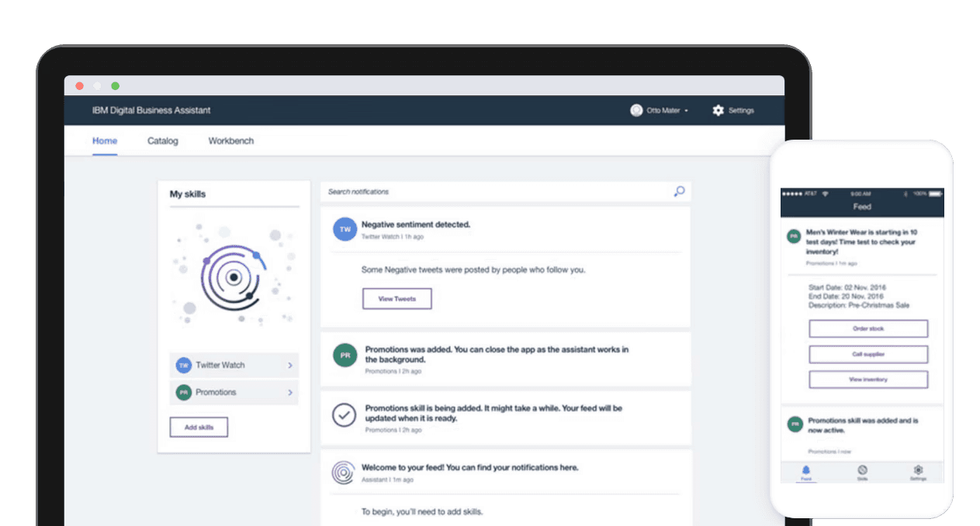980x526 pixels.
Task: Tap View inventory button on phone
Action: (x=868, y=380)
